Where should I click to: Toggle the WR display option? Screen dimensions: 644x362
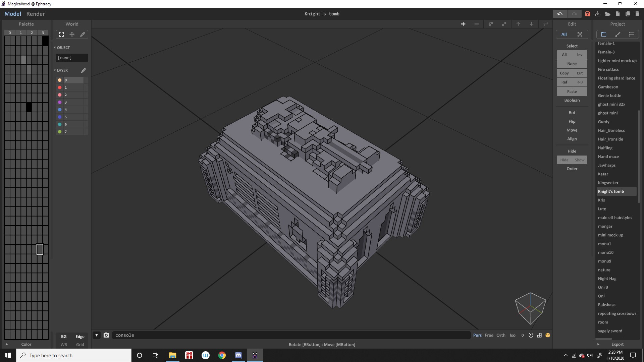[x=64, y=345]
